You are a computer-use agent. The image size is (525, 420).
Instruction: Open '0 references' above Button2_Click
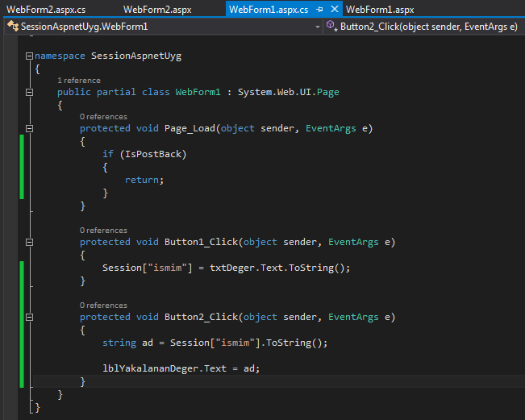(x=103, y=306)
